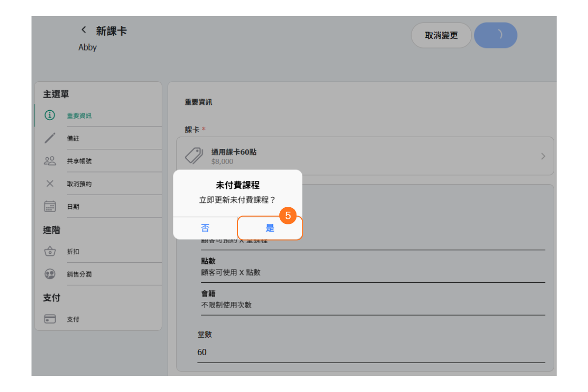This screenshot has width=588, height=392.
Task: Click the people icon for 共享帳號
Action: (49, 161)
